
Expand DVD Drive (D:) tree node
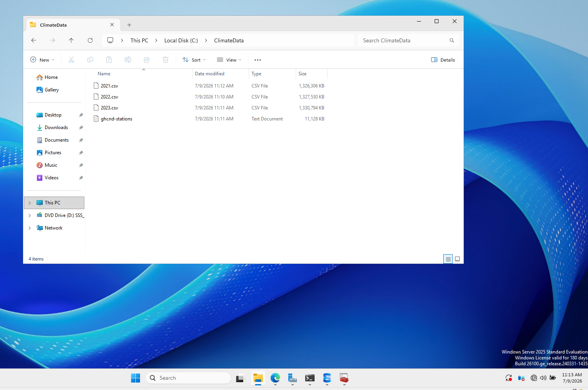30,215
